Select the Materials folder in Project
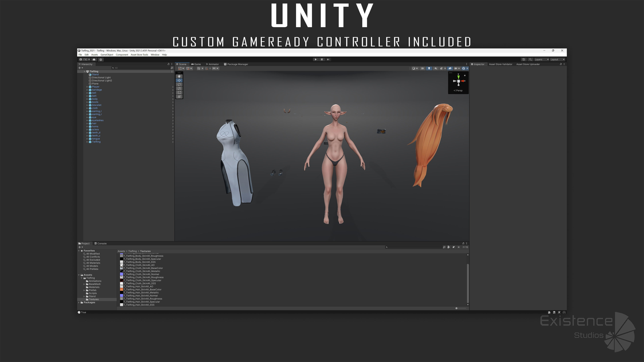 pyautogui.click(x=94, y=287)
